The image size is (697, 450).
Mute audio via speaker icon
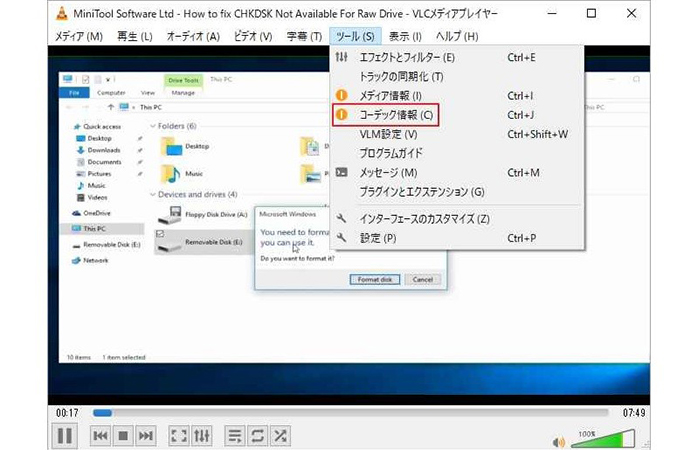pos(558,442)
